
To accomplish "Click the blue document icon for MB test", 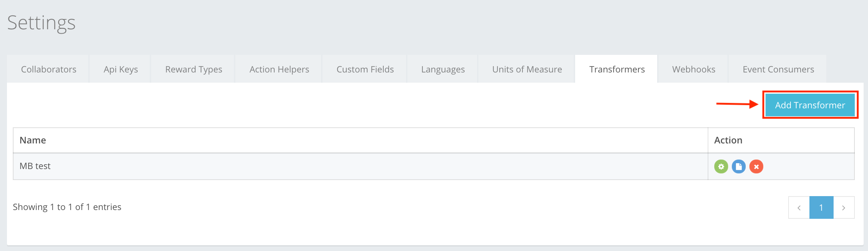I will [738, 166].
